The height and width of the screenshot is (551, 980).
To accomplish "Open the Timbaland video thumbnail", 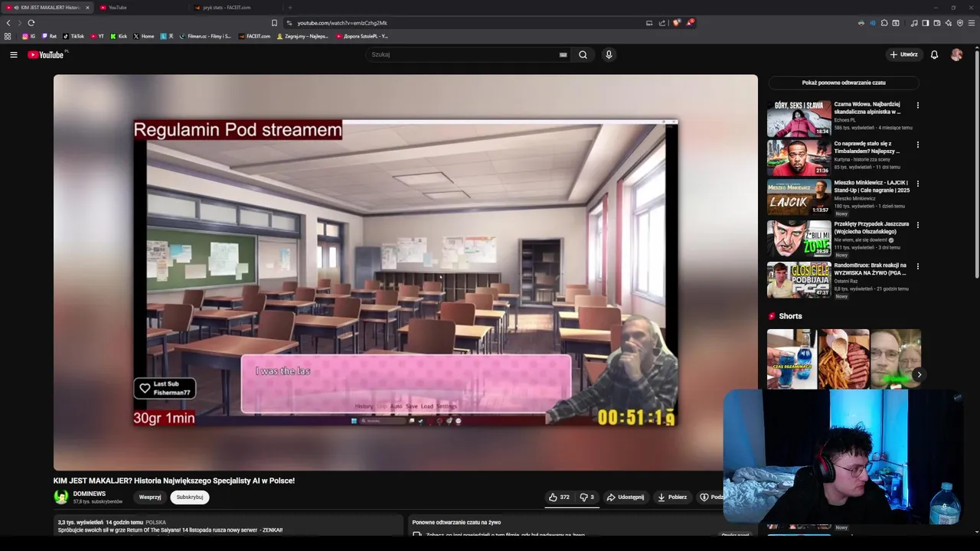I will [x=799, y=158].
